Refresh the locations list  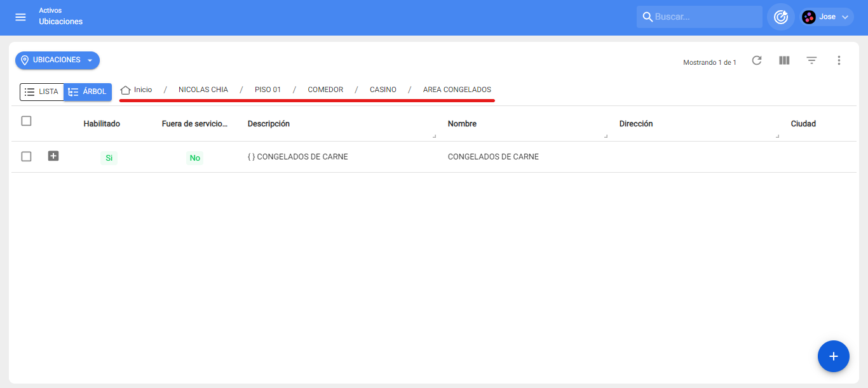tap(757, 60)
